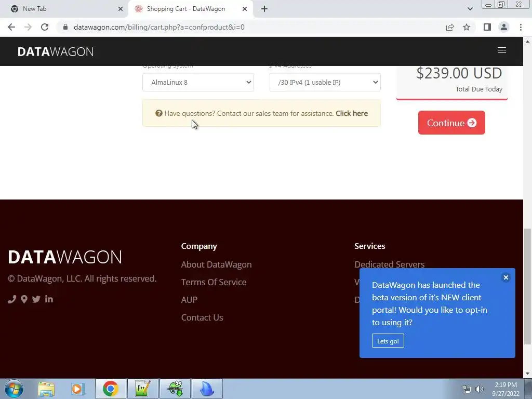
Task: Click the red Continue button
Action: pos(451,123)
